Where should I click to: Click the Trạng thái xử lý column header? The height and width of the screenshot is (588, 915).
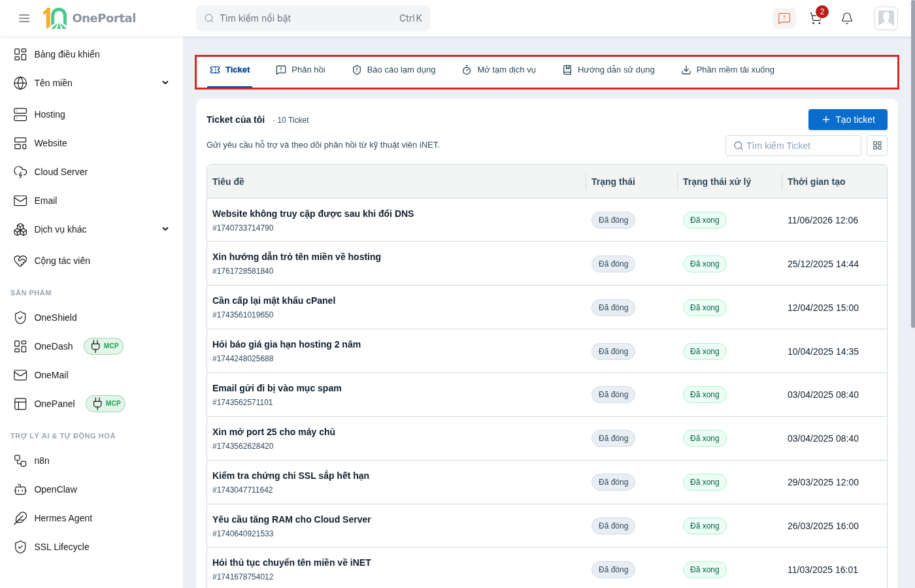click(x=717, y=182)
